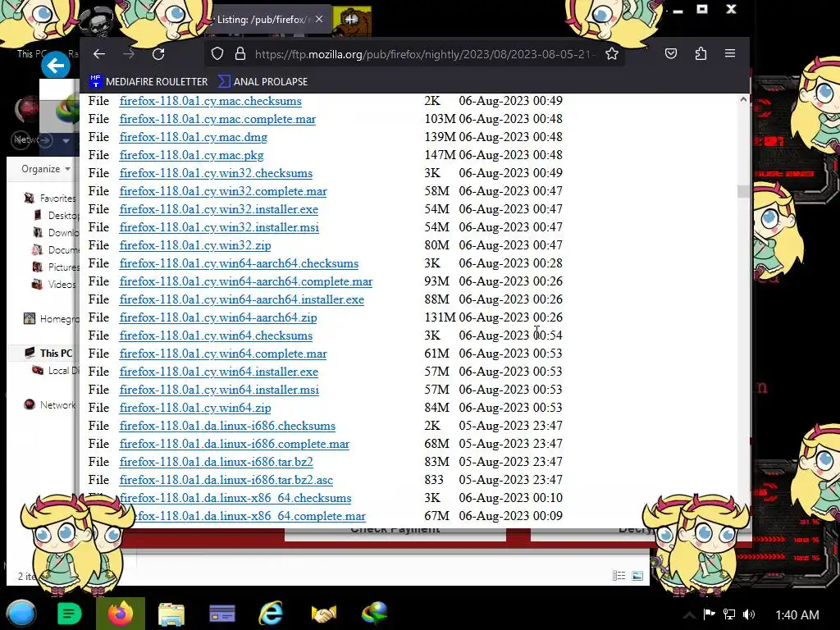Open Firefox extensions puzzle icon

pos(701,53)
